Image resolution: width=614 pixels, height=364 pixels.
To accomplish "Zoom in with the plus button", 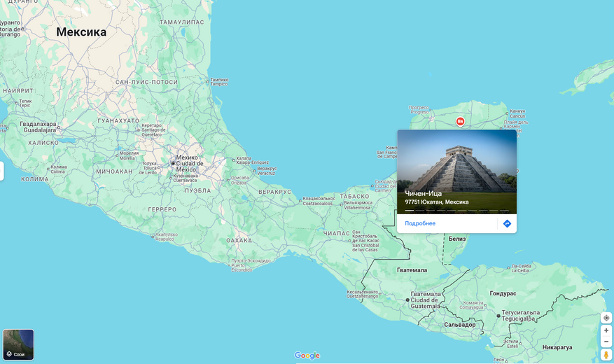I will click(606, 330).
